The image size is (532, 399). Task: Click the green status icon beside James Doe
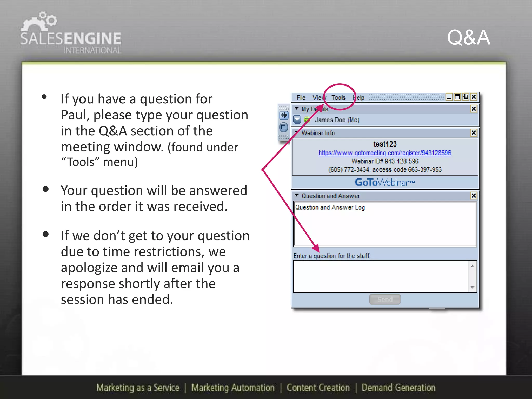click(x=307, y=120)
